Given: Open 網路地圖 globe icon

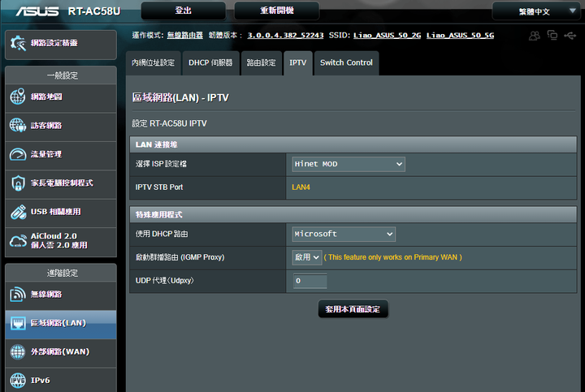Looking at the screenshot, I should (18, 97).
